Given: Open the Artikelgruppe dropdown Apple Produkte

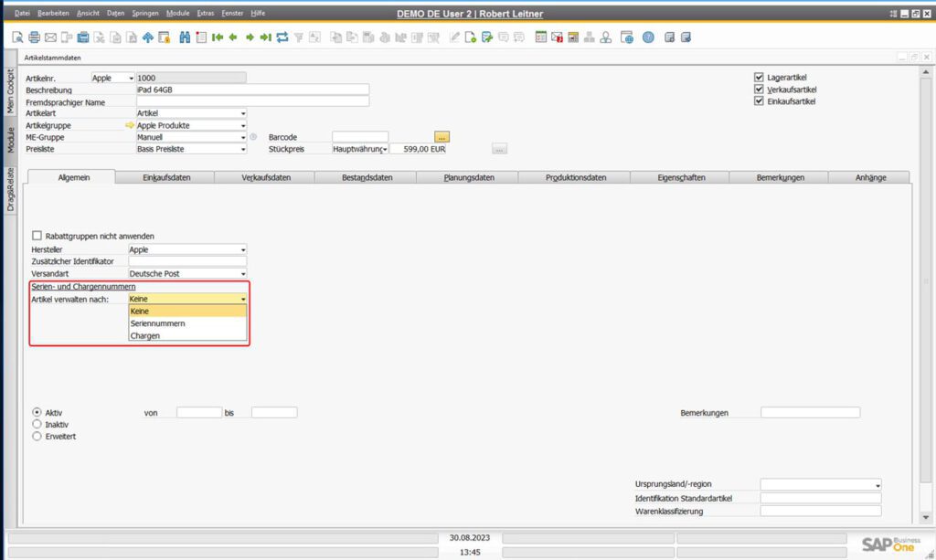Looking at the screenshot, I should 191,125.
